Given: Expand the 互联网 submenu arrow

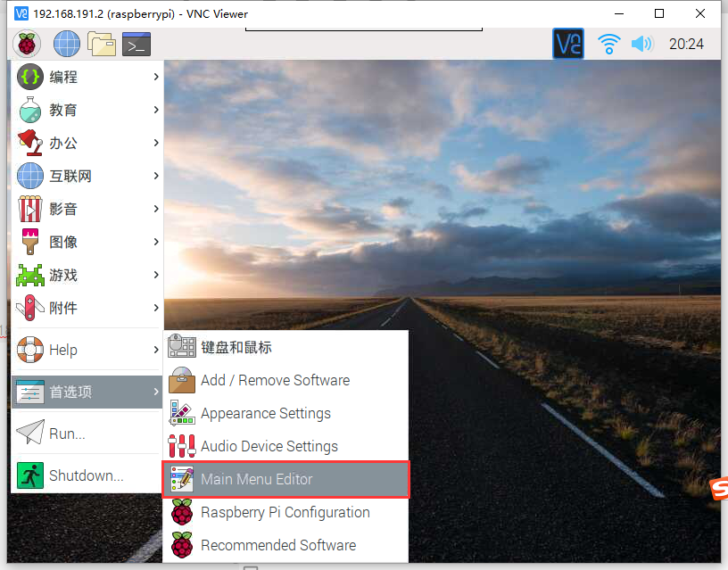Looking at the screenshot, I should pos(156,176).
